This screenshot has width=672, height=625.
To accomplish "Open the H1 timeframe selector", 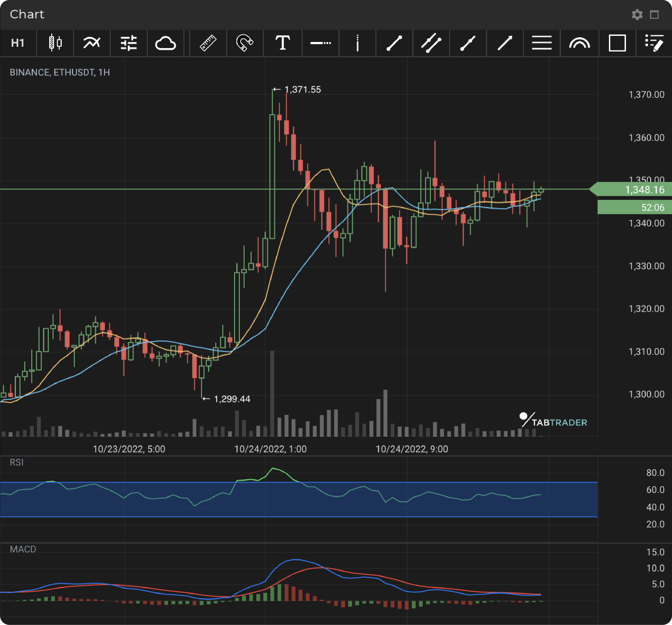I will (19, 43).
